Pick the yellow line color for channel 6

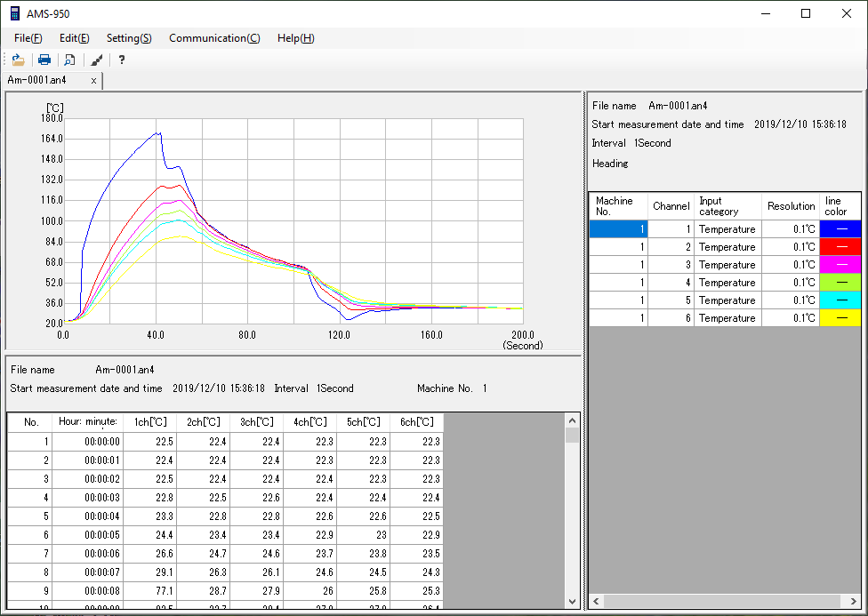(x=840, y=318)
